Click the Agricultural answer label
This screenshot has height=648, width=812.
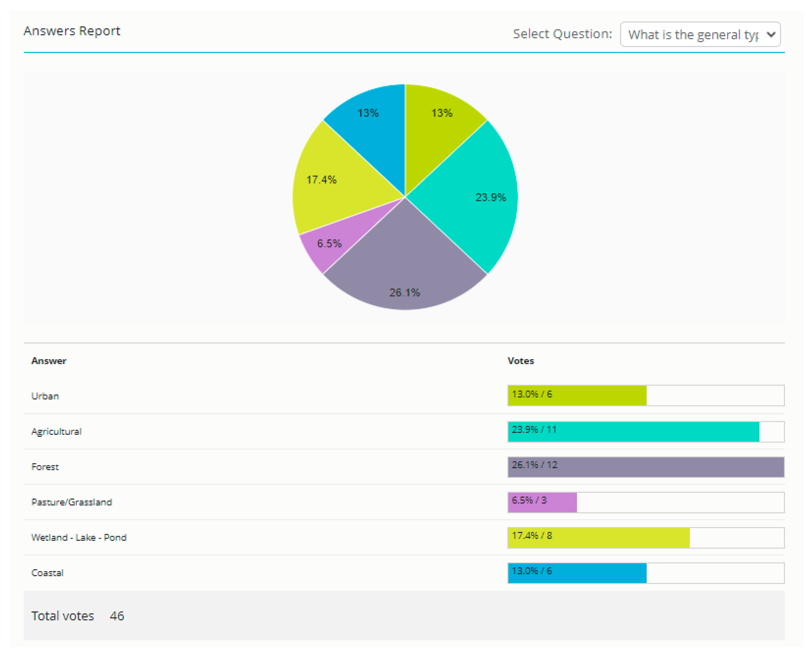[x=56, y=432]
